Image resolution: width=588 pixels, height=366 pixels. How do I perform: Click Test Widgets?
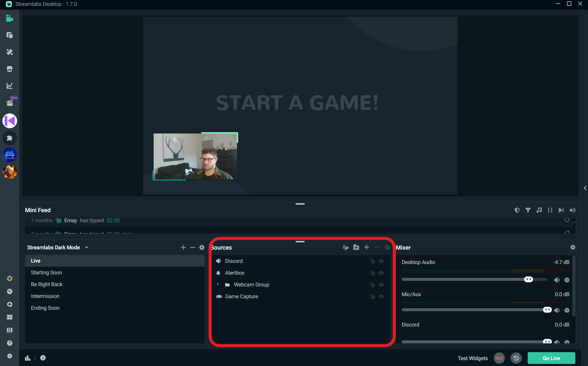(472, 358)
